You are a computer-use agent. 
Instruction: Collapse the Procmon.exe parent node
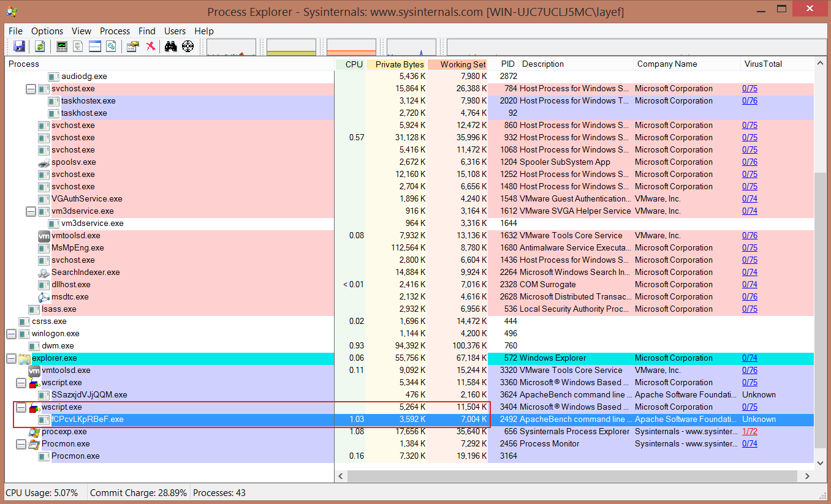pos(21,444)
